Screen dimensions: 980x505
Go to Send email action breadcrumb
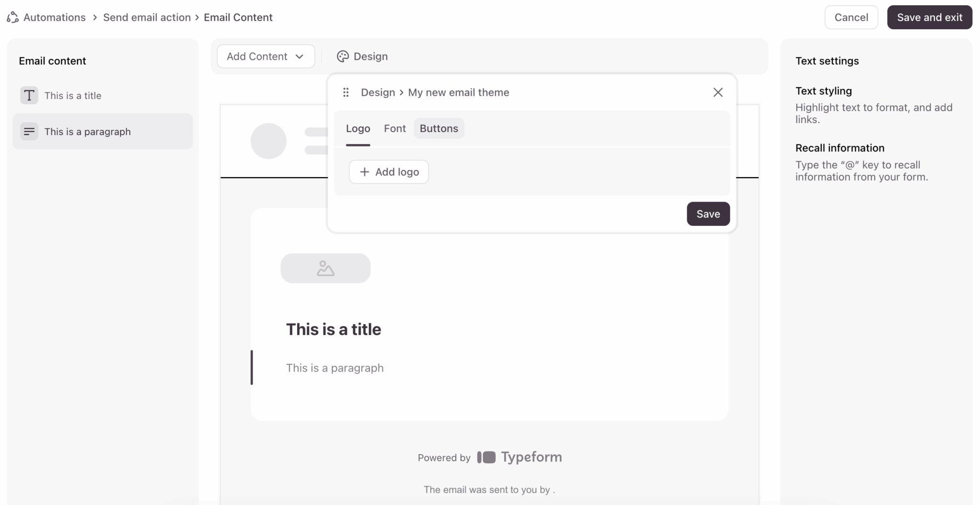tap(147, 18)
